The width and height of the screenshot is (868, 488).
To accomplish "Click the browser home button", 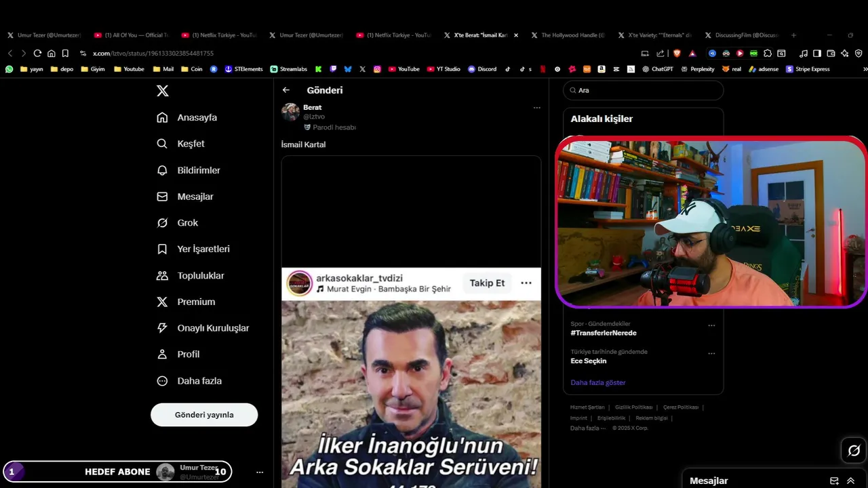I will click(x=52, y=53).
